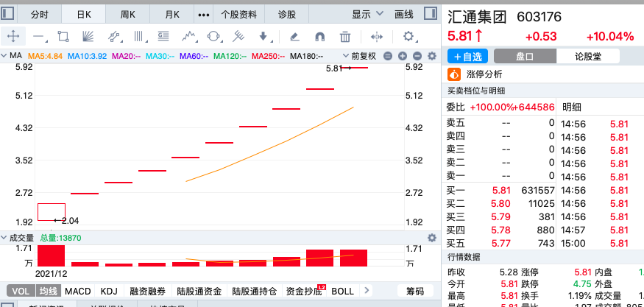Pick the Fibonacci fan lines tool

pyautogui.click(x=88, y=36)
